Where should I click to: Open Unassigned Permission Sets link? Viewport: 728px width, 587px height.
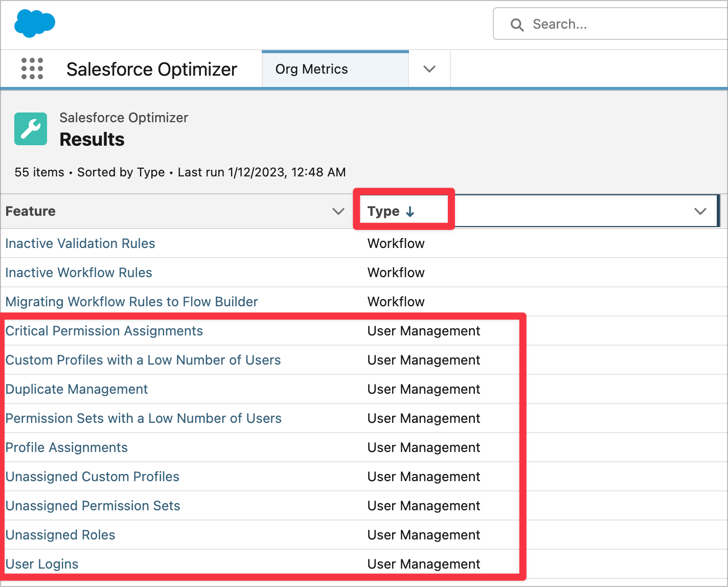(x=93, y=506)
